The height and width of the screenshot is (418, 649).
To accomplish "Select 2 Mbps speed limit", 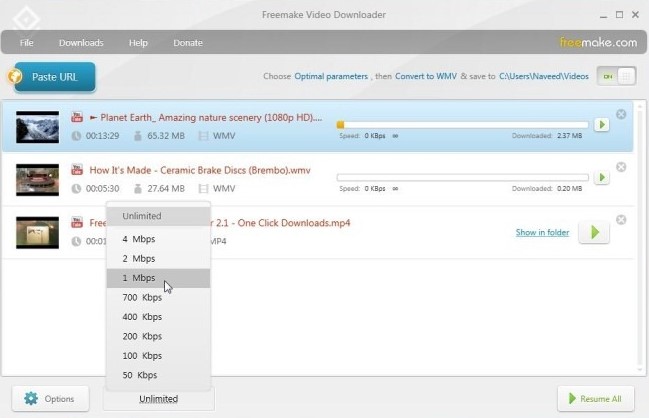I will coord(158,259).
